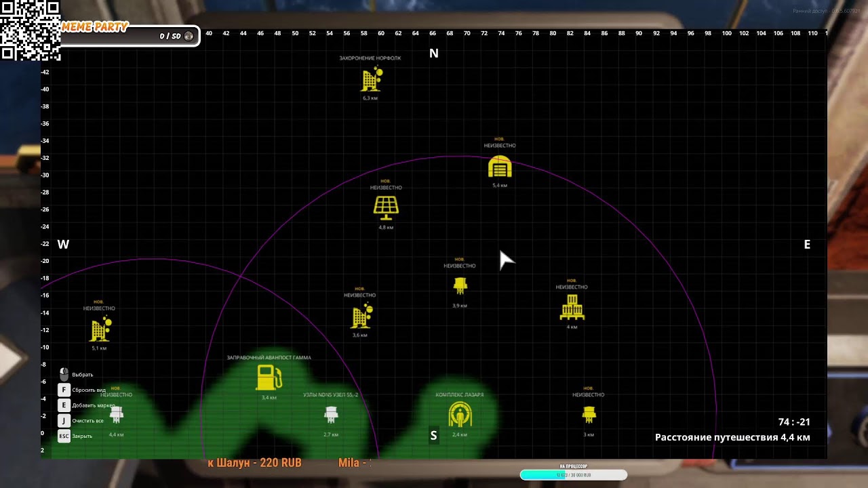868x488 pixels.
Task: Select the Заправочный аванпост Гамма fuel pump icon
Action: (269, 378)
